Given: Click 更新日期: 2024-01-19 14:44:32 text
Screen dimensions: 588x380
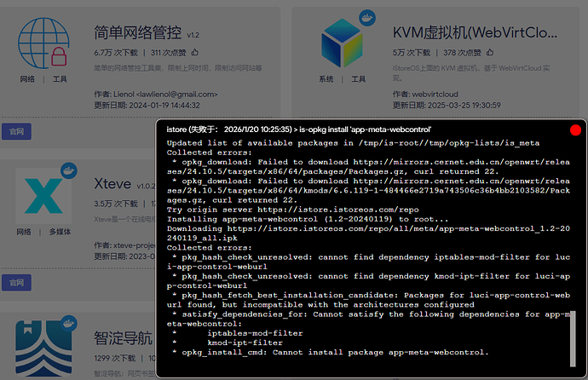Looking at the screenshot, I should coord(147,106).
